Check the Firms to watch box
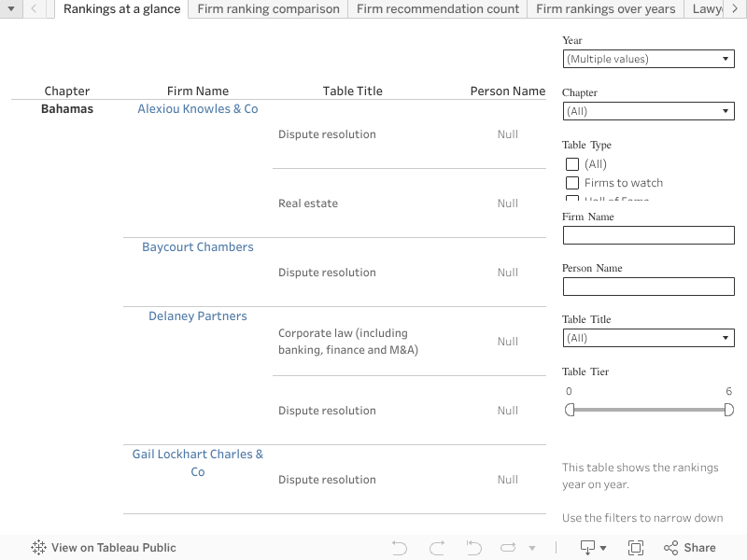747x560 pixels. pos(572,183)
